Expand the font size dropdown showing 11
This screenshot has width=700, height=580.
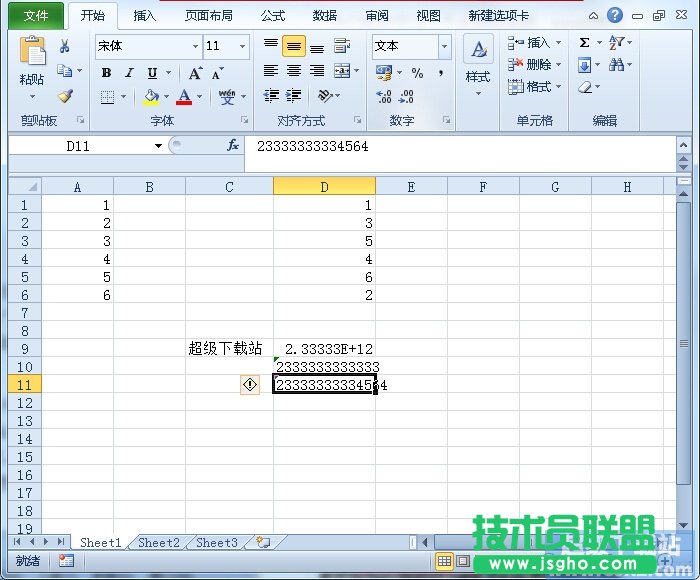(227, 46)
